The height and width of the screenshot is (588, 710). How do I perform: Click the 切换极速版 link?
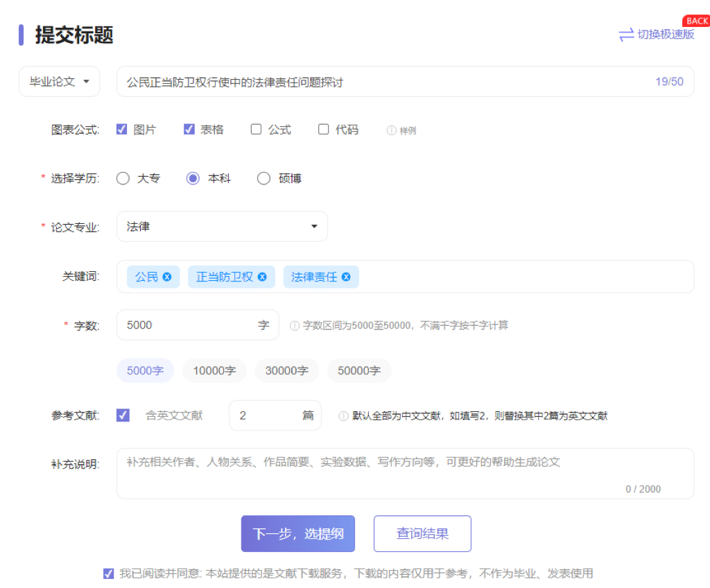tap(666, 35)
